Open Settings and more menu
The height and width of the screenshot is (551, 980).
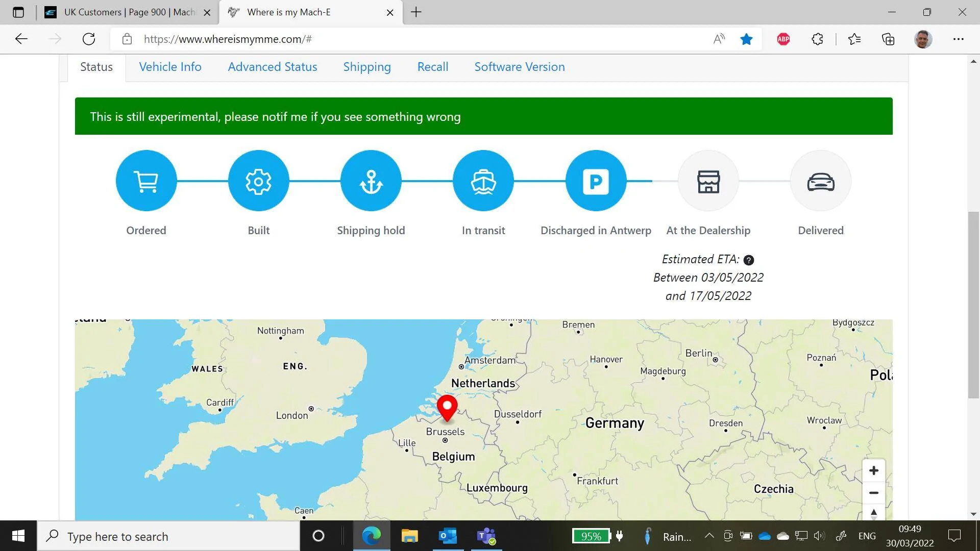pyautogui.click(x=959, y=39)
